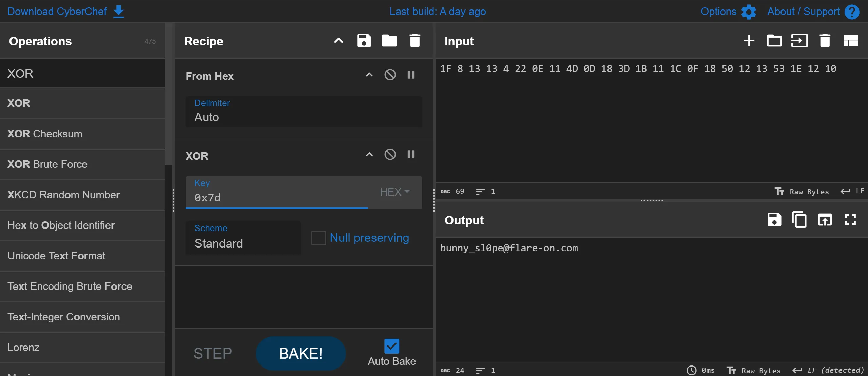Clear the recipe with the trash icon
This screenshot has width=868, height=376.
pos(414,41)
